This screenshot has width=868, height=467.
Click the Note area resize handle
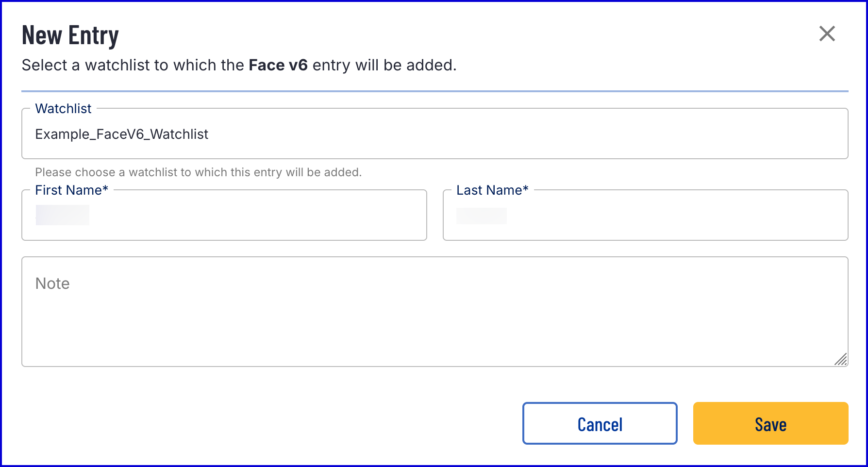841,360
